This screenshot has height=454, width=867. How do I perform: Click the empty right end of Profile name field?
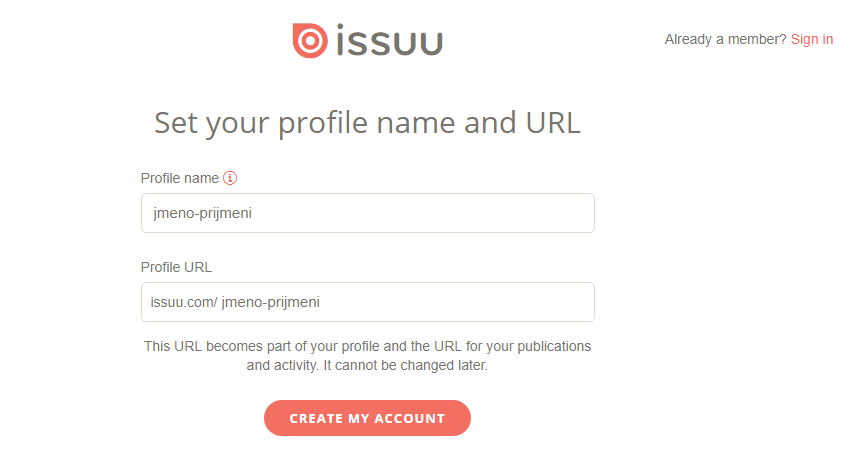tap(560, 213)
